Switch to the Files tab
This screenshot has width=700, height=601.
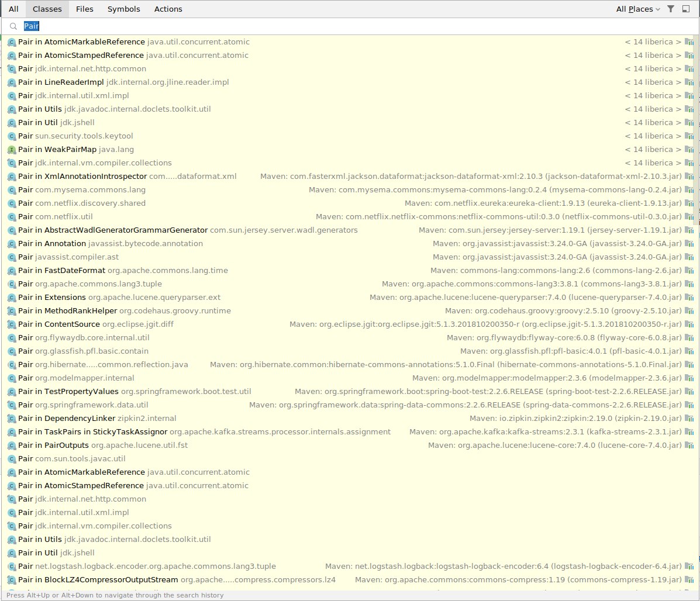(x=84, y=9)
